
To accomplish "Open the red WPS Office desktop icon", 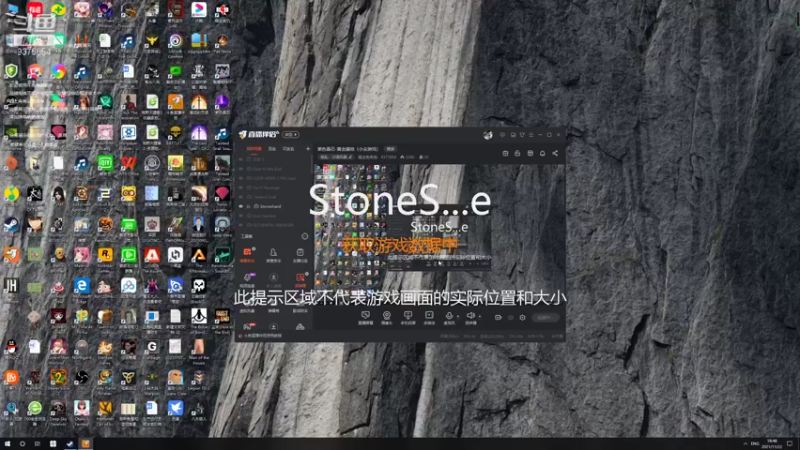I will [129, 163].
